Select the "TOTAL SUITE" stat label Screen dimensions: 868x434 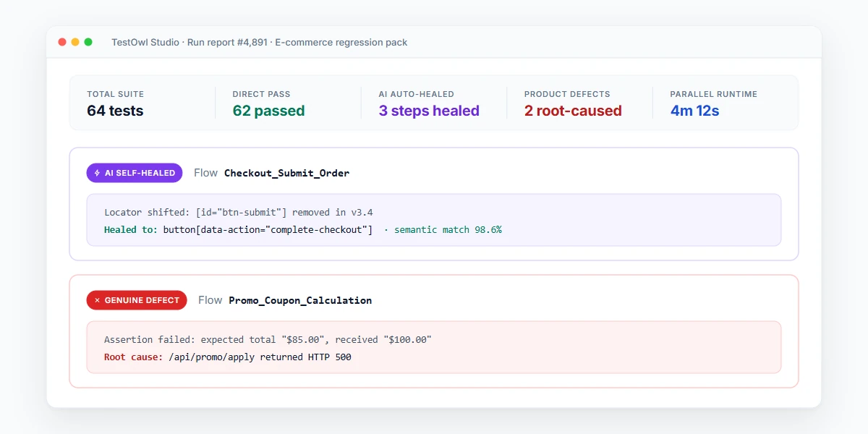click(116, 94)
